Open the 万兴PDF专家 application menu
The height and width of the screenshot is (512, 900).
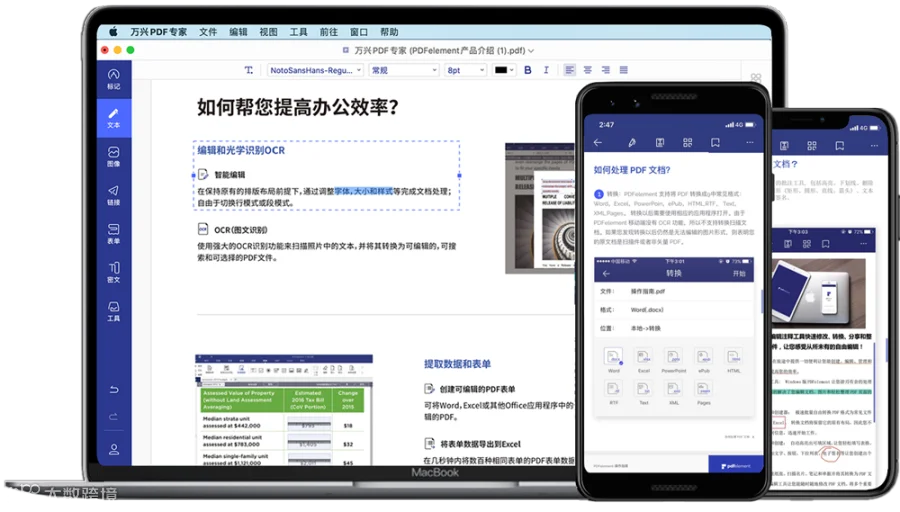pos(158,32)
